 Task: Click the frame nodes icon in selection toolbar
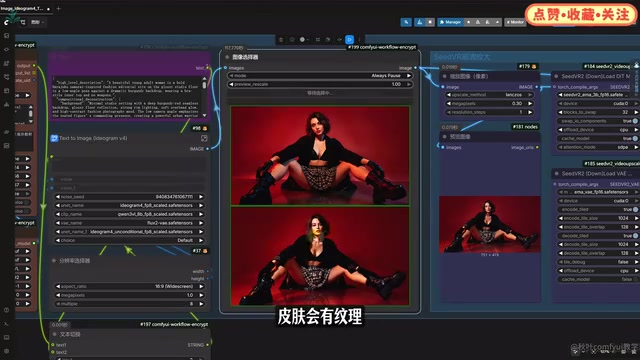(318, 40)
